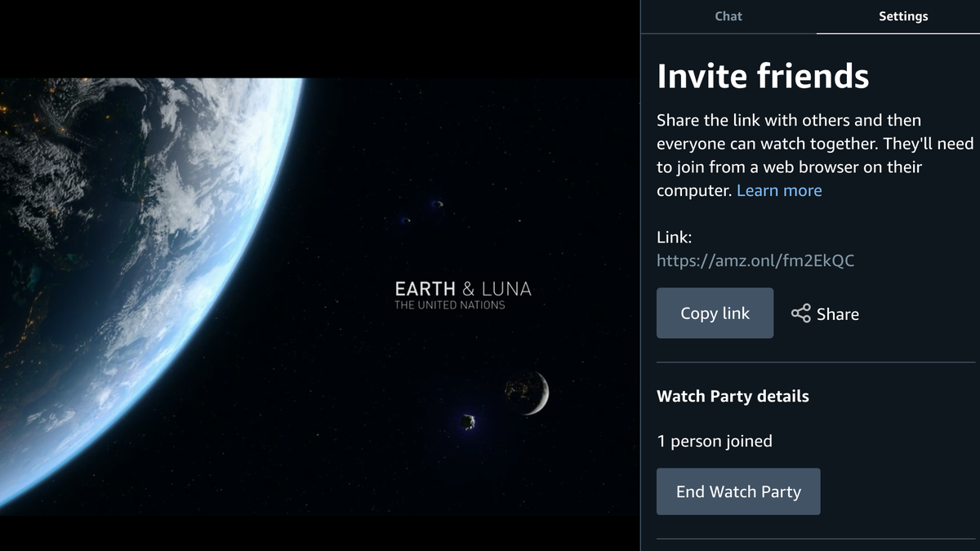The image size is (980, 551).
Task: Switch to the Chat tab
Action: pyautogui.click(x=728, y=16)
